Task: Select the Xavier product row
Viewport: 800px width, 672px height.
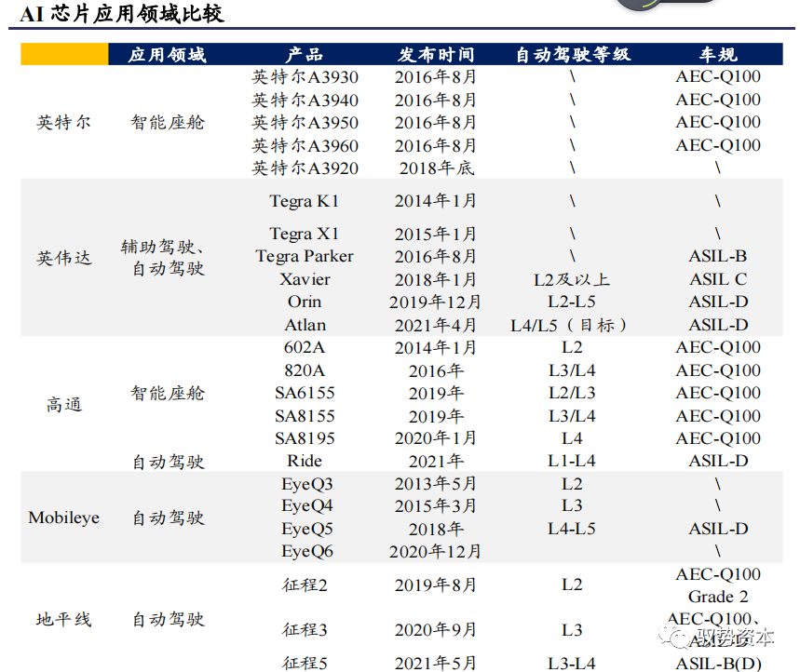Action: click(x=401, y=279)
